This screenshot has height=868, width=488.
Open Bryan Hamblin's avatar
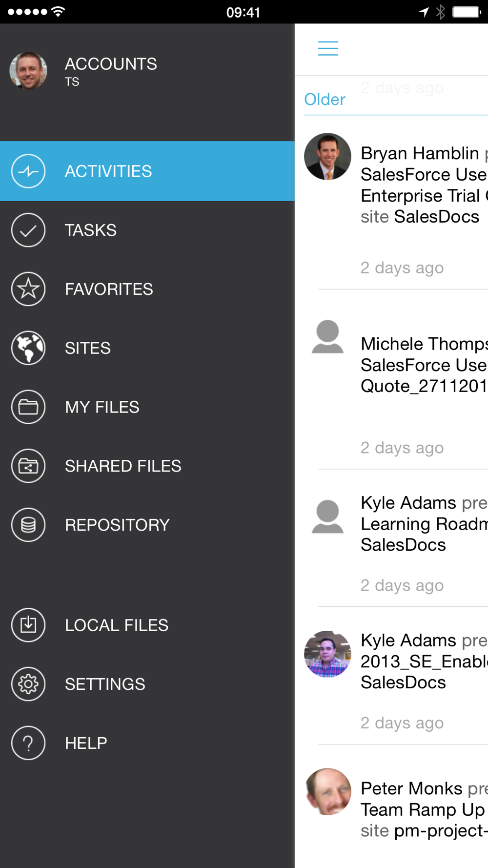coord(327,157)
